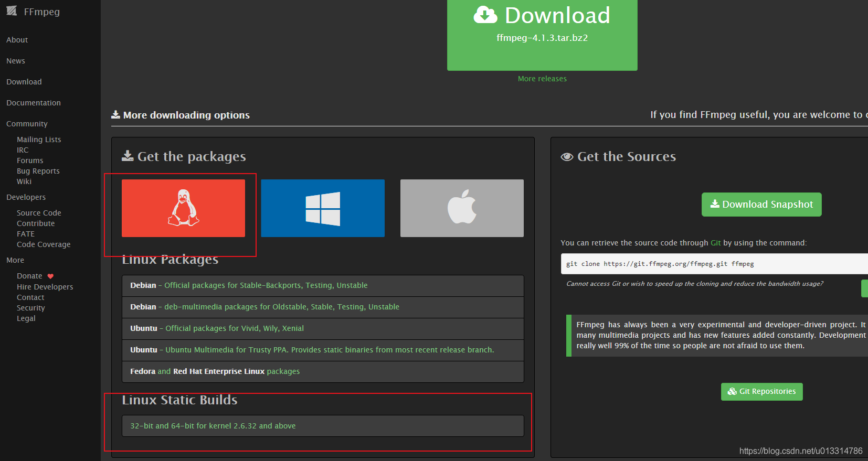Screen dimensions: 868x461
Task: Open News in the sidebar
Action: coord(16,61)
